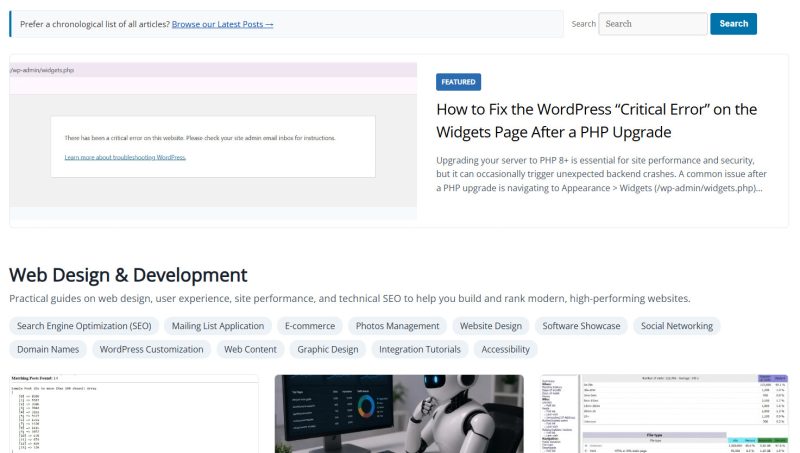Choose the E-commerce category pill
The width and height of the screenshot is (800, 453).
310,326
